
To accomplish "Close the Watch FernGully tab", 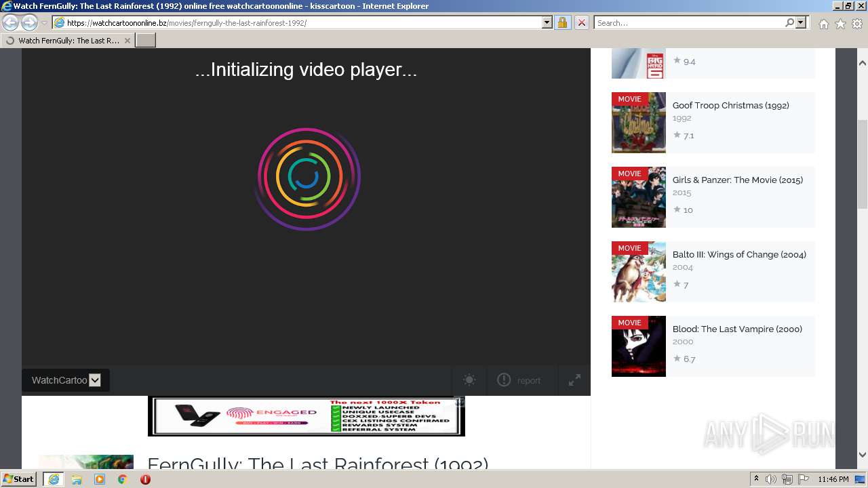I will [127, 41].
